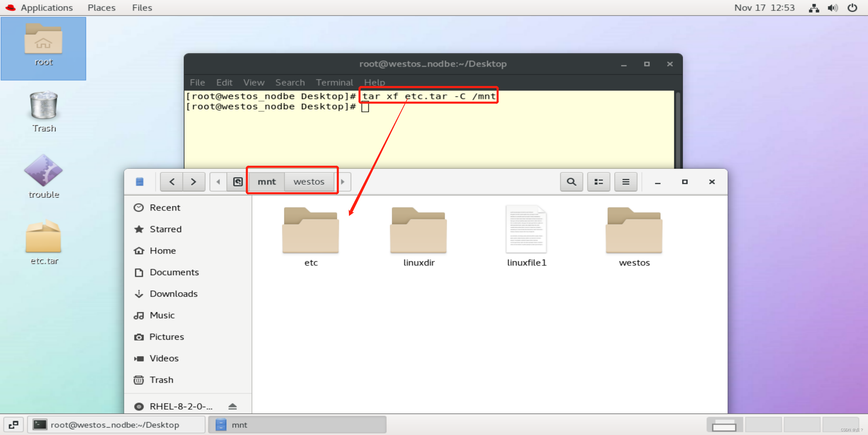868x435 pixels.
Task: Go to Downloads in the sidebar
Action: 173,294
